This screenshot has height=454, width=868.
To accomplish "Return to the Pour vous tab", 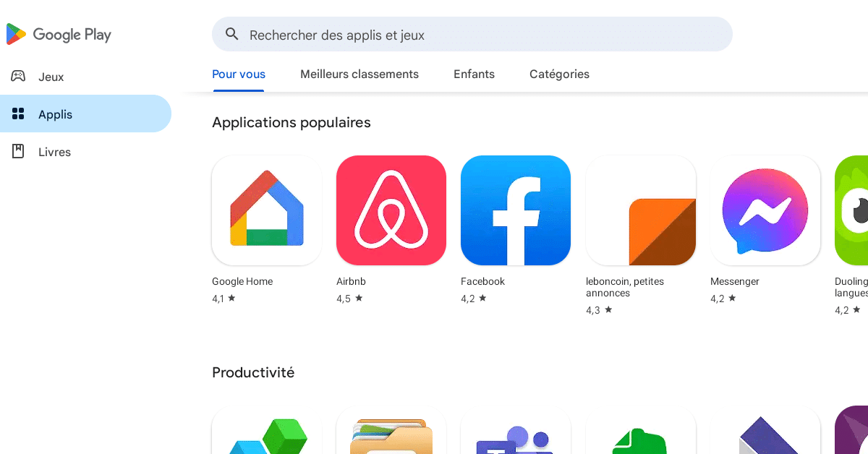I will (239, 74).
